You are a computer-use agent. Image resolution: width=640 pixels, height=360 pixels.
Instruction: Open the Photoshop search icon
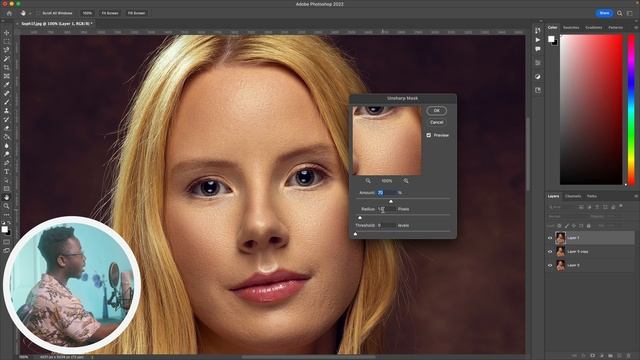point(620,13)
